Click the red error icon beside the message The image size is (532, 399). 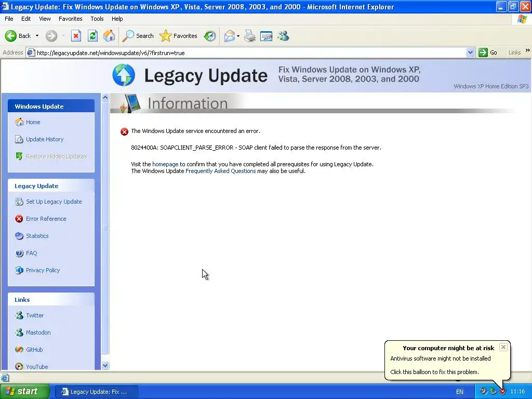125,131
